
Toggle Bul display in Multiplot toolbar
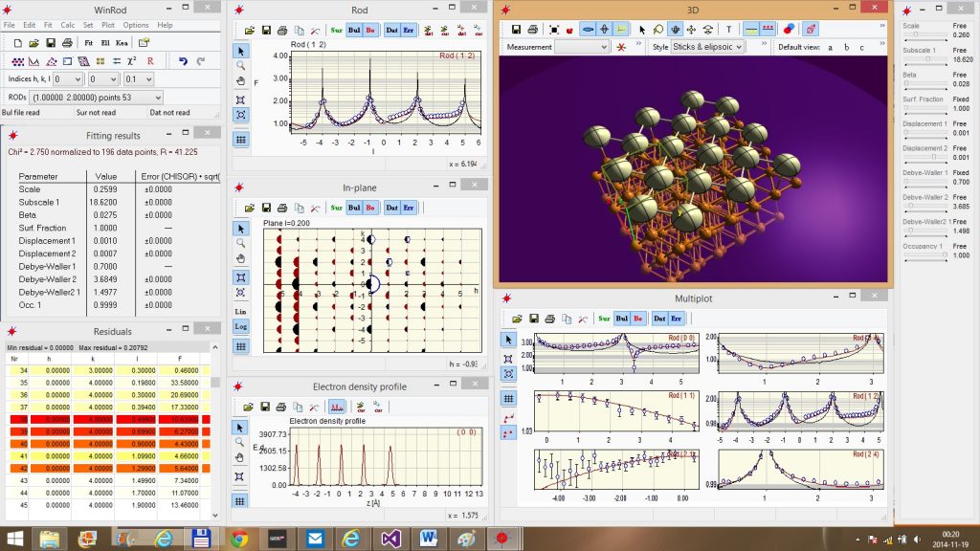coord(622,319)
